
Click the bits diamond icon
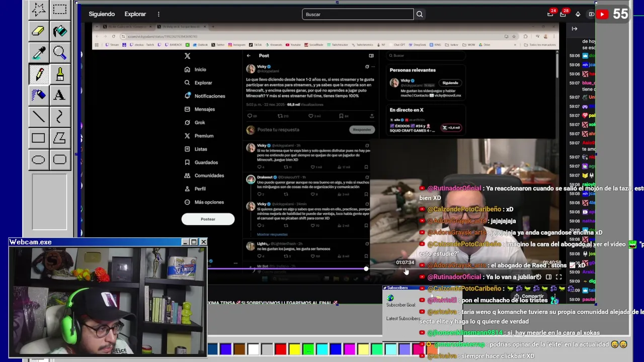(x=578, y=14)
